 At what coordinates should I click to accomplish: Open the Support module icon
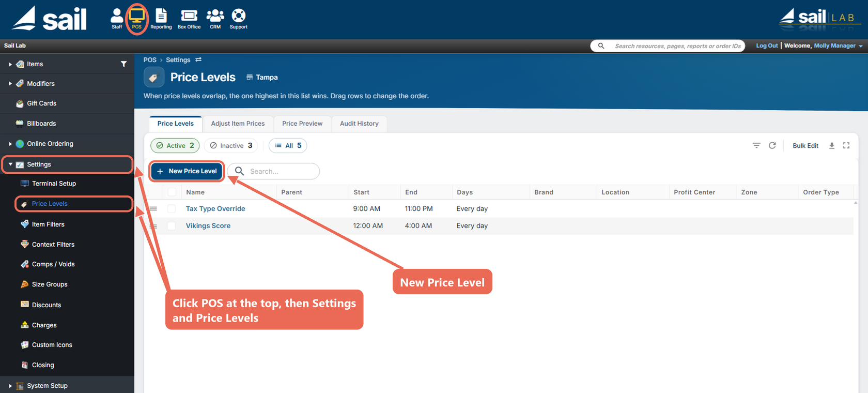coord(238,19)
